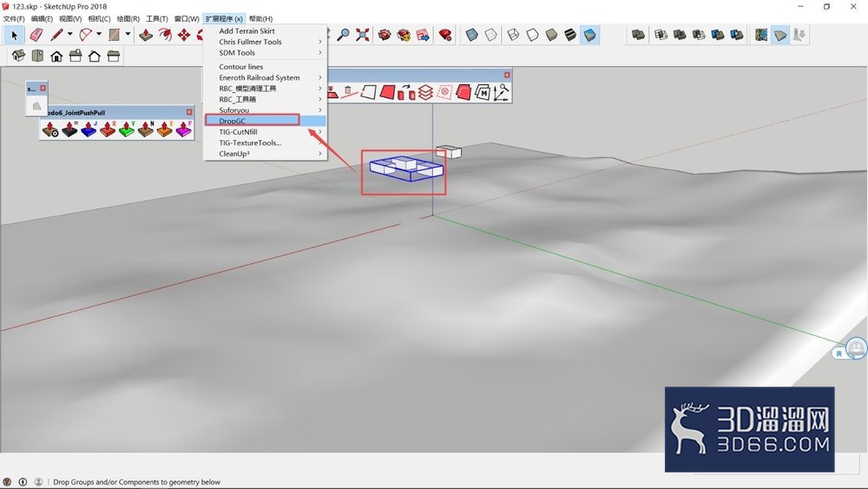
Task: Select the Eraser tool
Action: click(36, 35)
